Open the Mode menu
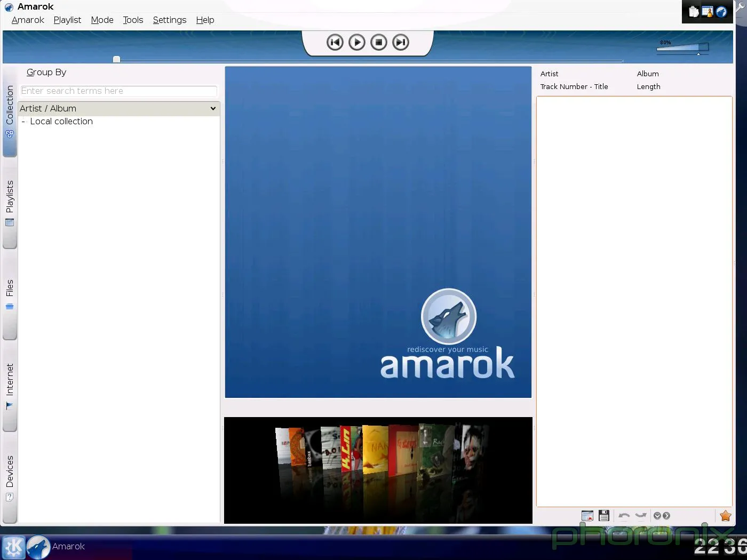 pos(102,20)
